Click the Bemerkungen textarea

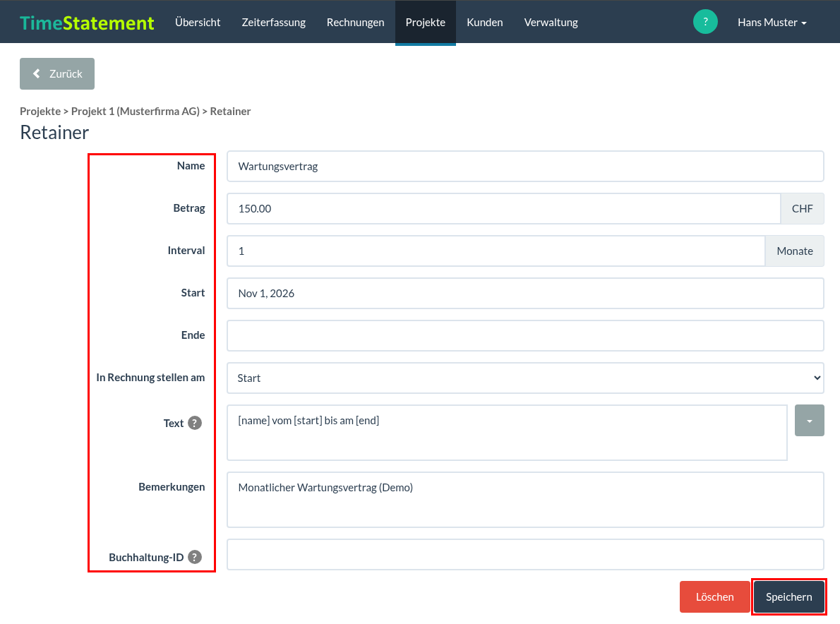(x=525, y=500)
